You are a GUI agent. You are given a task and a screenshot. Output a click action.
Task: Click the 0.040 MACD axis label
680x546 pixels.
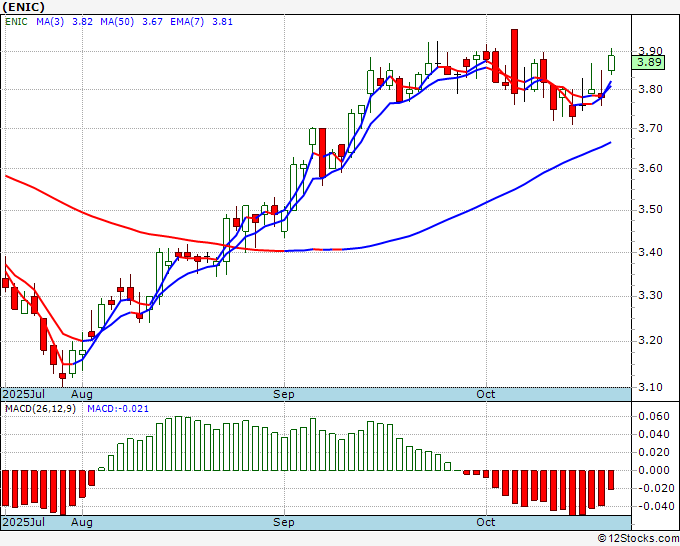[654, 434]
